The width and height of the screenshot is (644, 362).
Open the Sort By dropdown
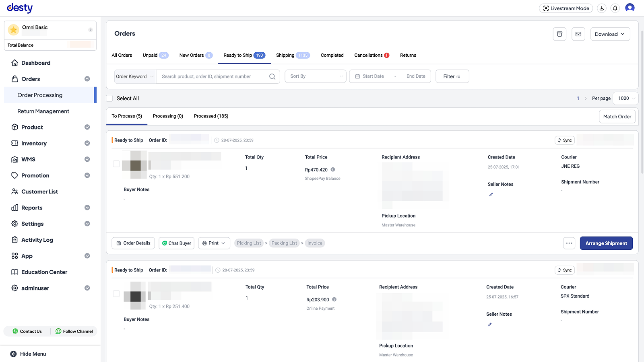pos(315,76)
